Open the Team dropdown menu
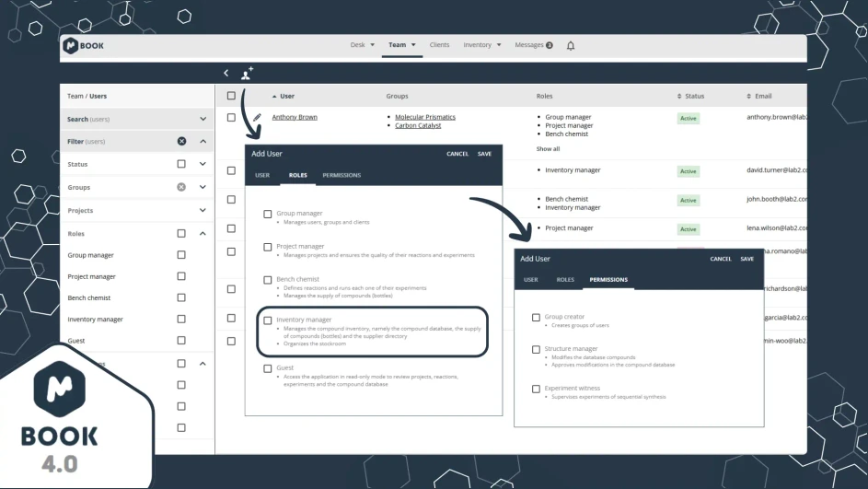 402,45
